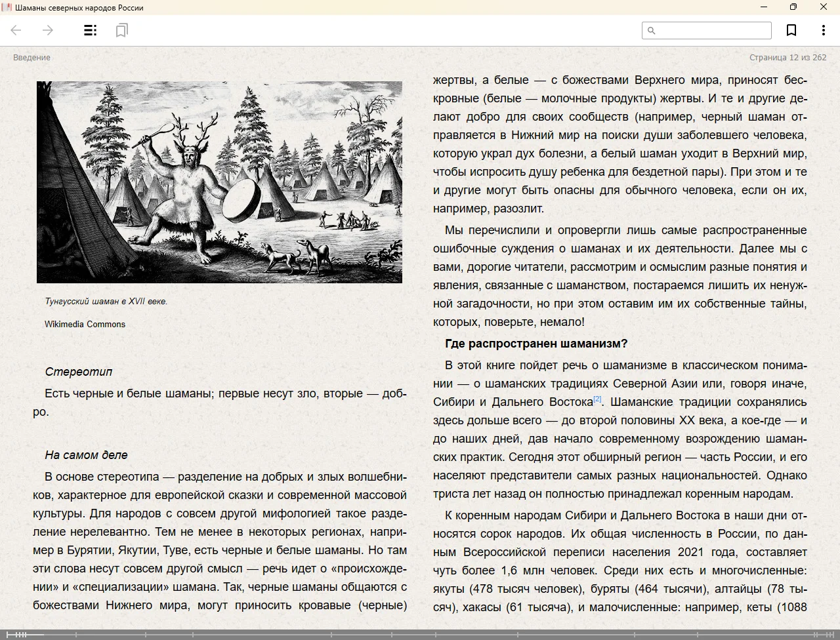Go back to the previous location

tap(16, 30)
